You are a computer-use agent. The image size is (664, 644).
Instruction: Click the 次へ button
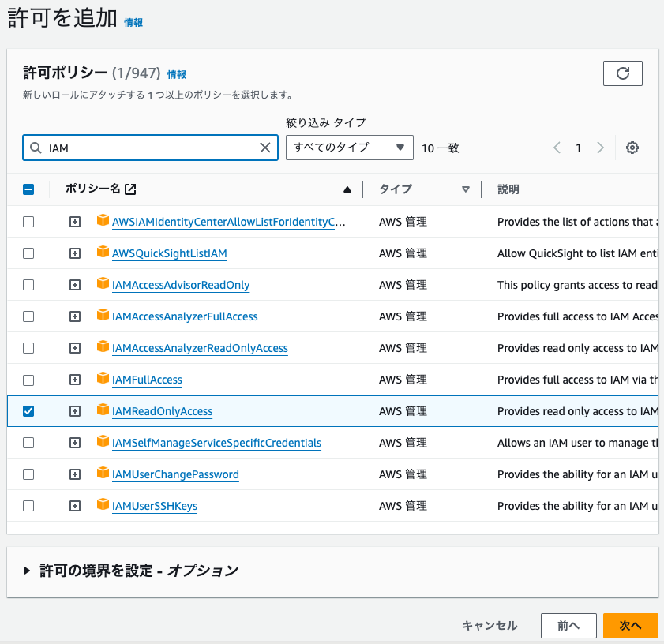631,625
